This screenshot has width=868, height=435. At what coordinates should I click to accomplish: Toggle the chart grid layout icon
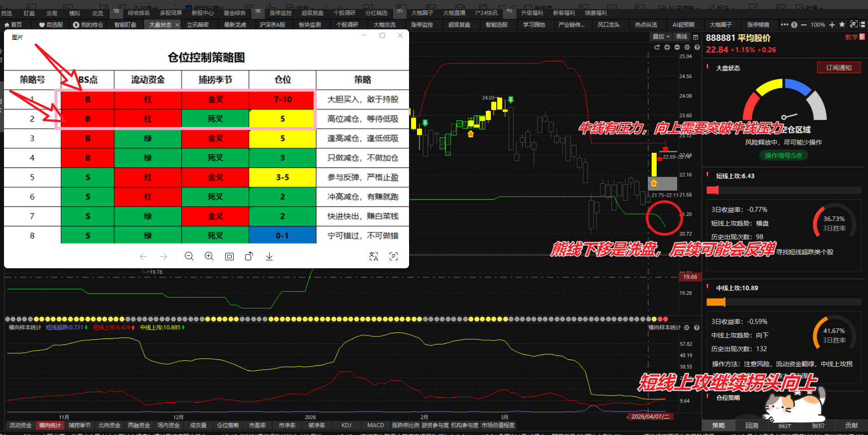tap(696, 37)
